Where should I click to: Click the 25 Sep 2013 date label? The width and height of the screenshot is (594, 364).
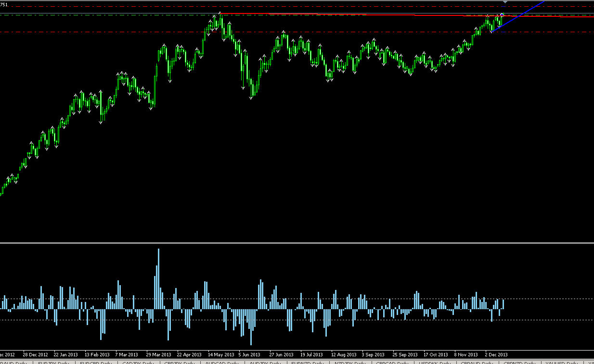tap(405, 355)
